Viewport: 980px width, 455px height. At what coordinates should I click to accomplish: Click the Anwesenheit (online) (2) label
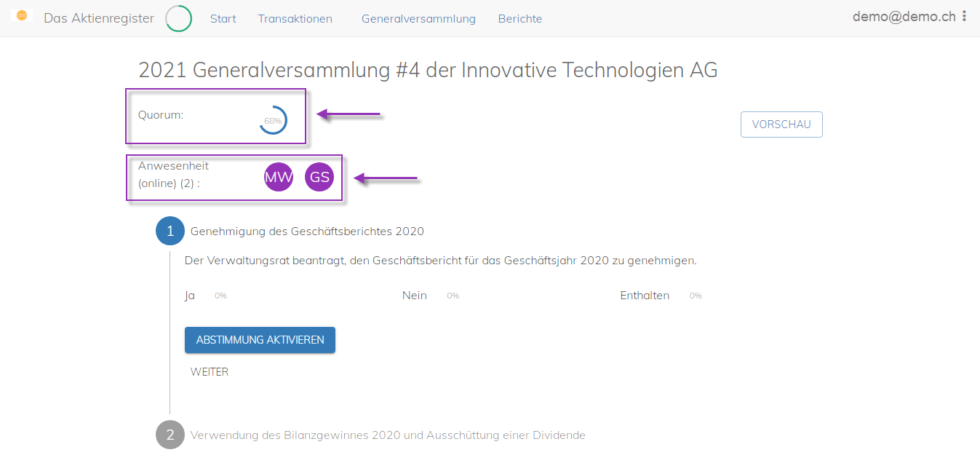click(173, 175)
